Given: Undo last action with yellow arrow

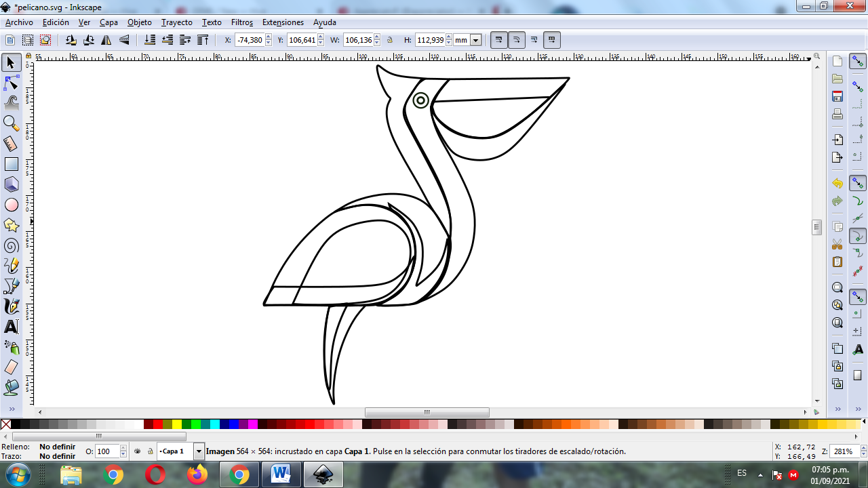Looking at the screenshot, I should click(837, 184).
